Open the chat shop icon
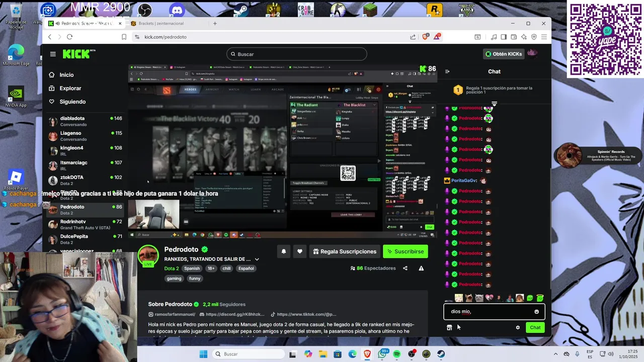Image resolution: width=644 pixels, height=362 pixels. pos(449,328)
